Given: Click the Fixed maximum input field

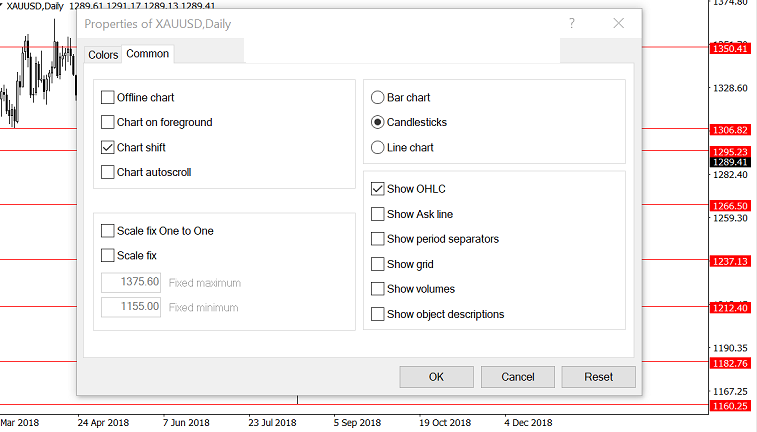Looking at the screenshot, I should 132,282.
